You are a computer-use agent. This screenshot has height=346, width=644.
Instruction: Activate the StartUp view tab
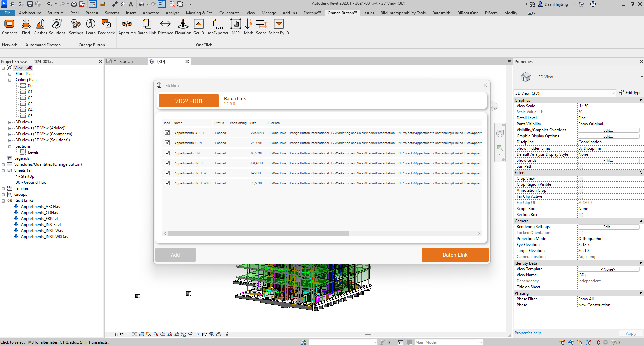tap(123, 61)
